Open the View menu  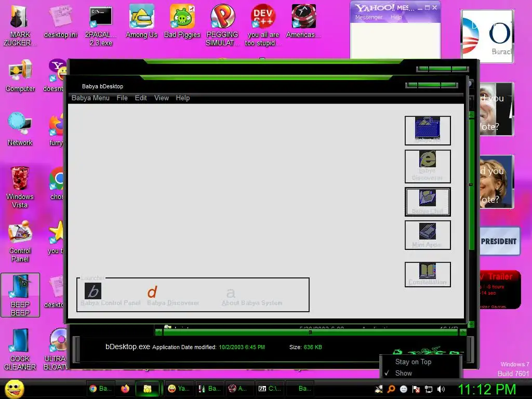point(162,98)
